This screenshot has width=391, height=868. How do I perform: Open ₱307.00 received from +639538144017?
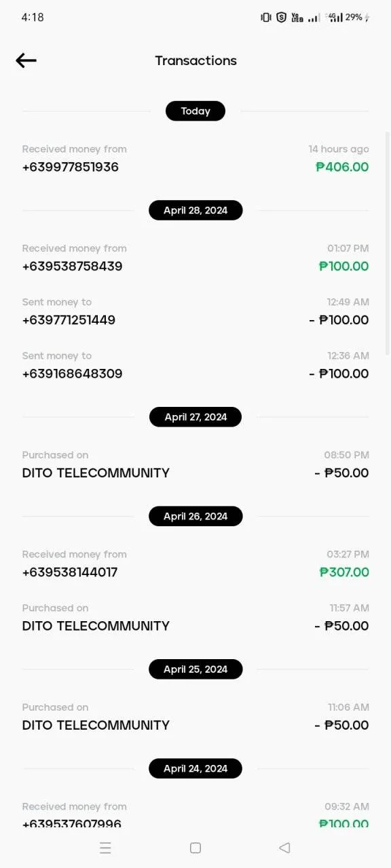pyautogui.click(x=195, y=564)
